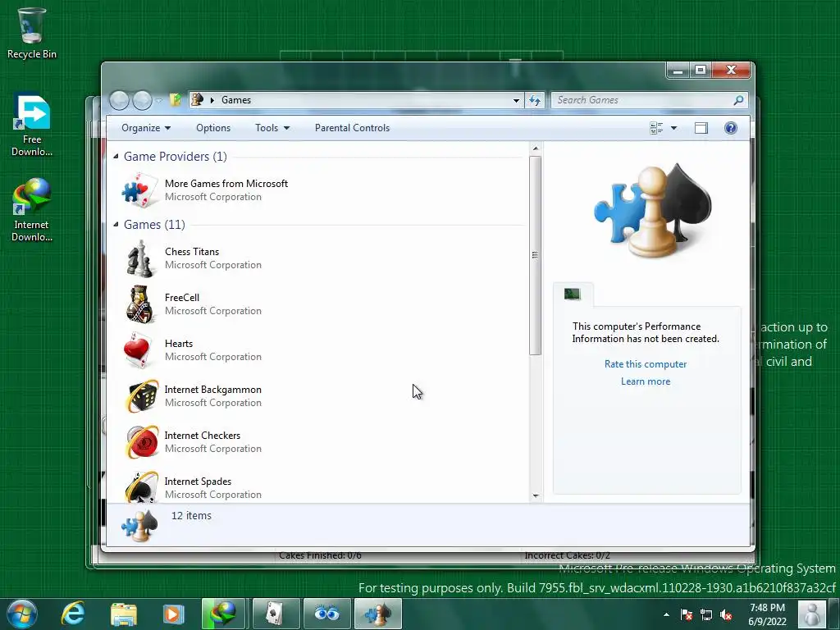Select the Internet Checkers icon

[141, 442]
